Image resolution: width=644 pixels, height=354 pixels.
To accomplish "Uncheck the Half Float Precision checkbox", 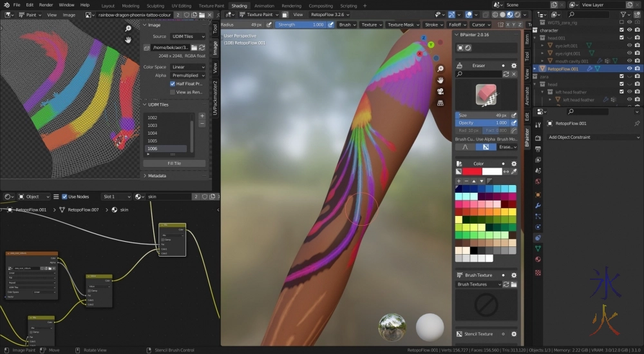I will 173,84.
